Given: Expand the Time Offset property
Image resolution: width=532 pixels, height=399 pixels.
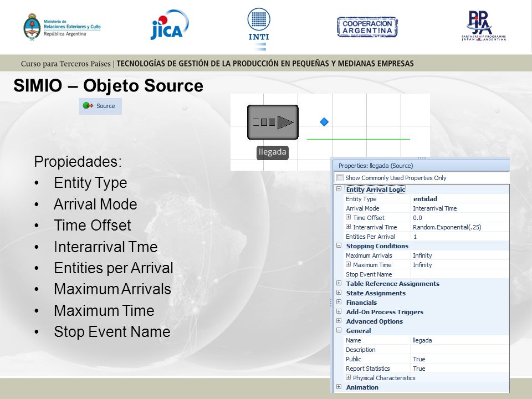Looking at the screenshot, I should tap(348, 217).
